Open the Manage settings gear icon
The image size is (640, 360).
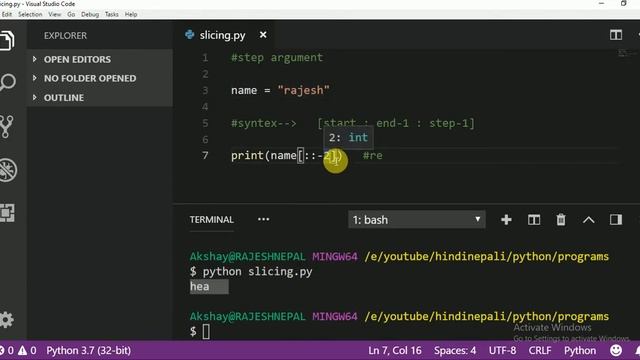coord(7,320)
